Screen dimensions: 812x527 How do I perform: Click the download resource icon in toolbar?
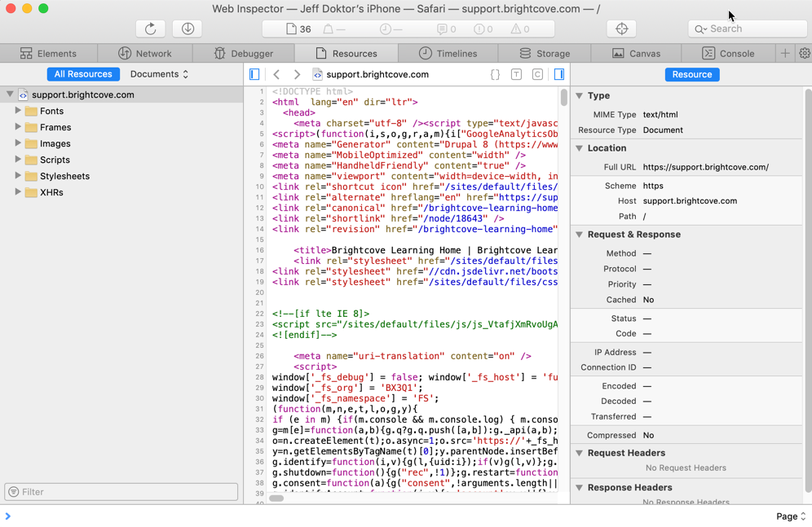pos(187,28)
